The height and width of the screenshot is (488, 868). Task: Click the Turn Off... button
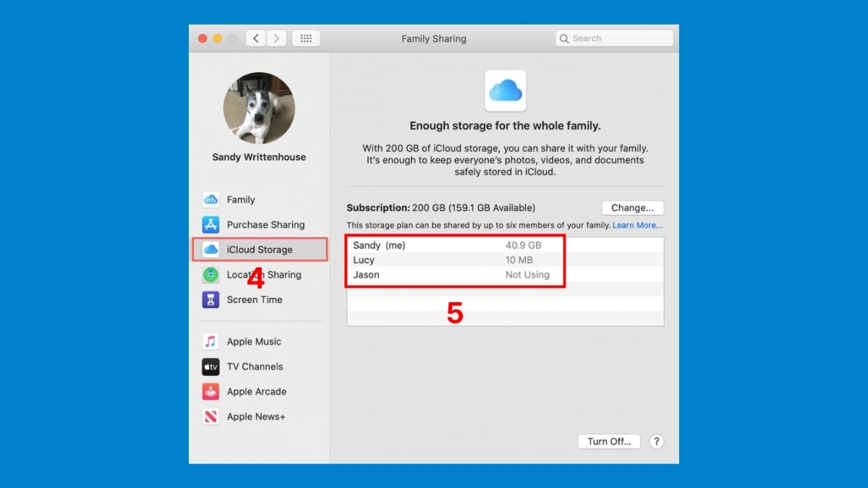point(609,441)
